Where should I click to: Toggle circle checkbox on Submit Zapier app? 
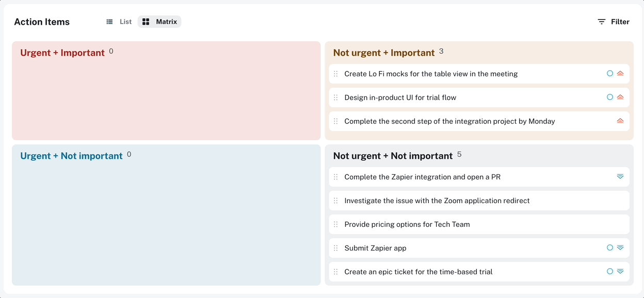point(610,247)
